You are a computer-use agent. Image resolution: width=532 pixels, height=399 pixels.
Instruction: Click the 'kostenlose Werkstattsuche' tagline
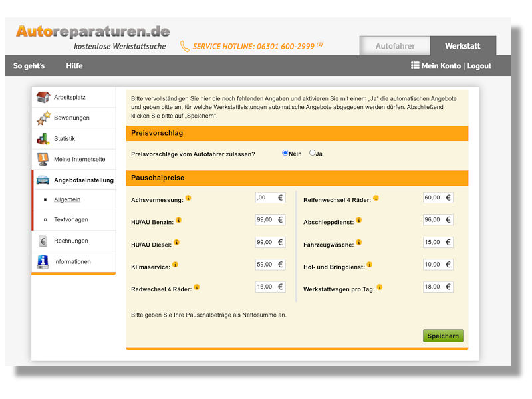[x=120, y=46]
